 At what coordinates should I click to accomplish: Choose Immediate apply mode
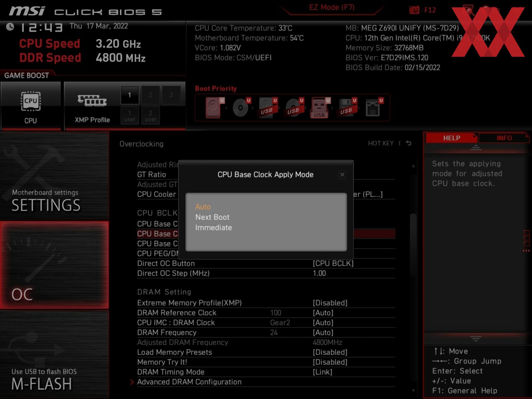(x=213, y=227)
